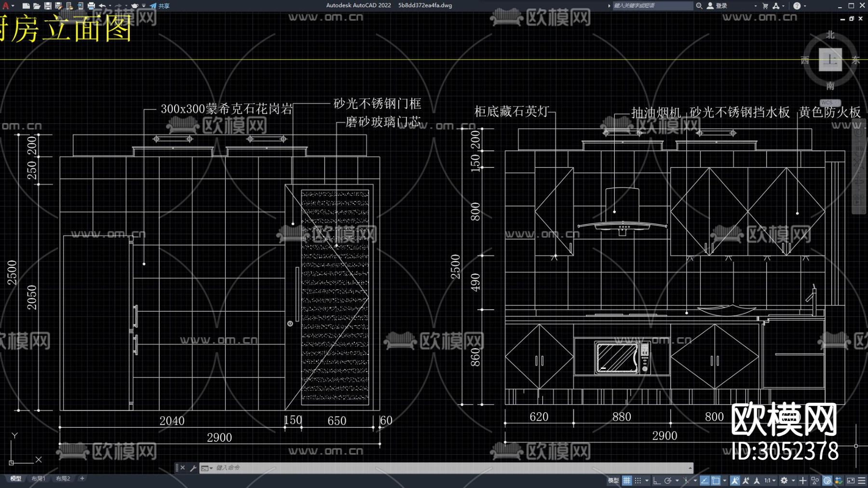Click the Undo arrow icon
The width and height of the screenshot is (868, 488).
coord(102,6)
